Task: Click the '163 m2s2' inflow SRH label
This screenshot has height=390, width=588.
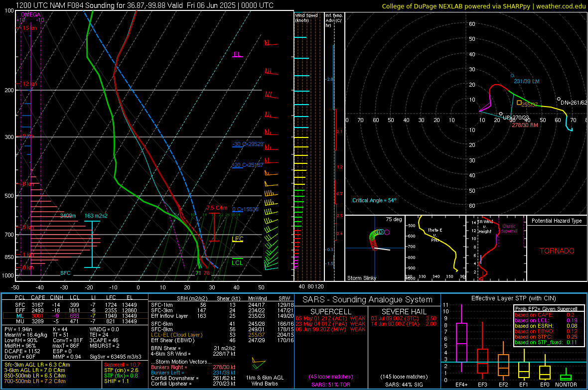Action: tap(96, 216)
